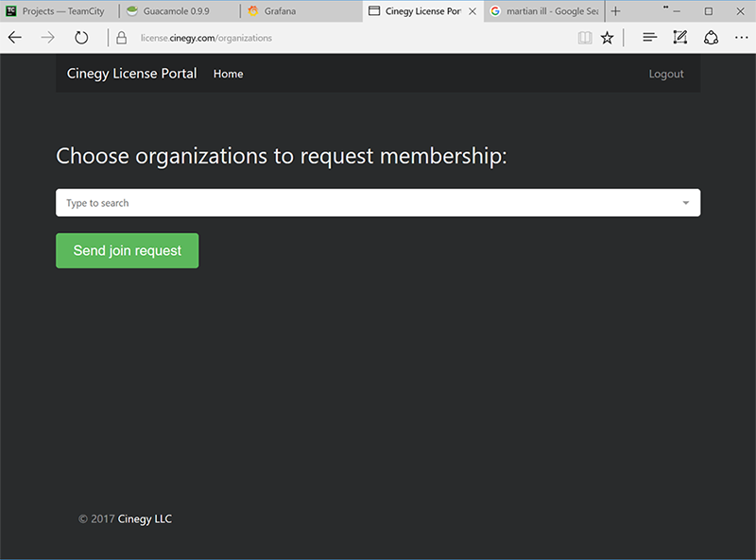Open the Hub lines icon
Screen dimensions: 756x560
(x=649, y=37)
